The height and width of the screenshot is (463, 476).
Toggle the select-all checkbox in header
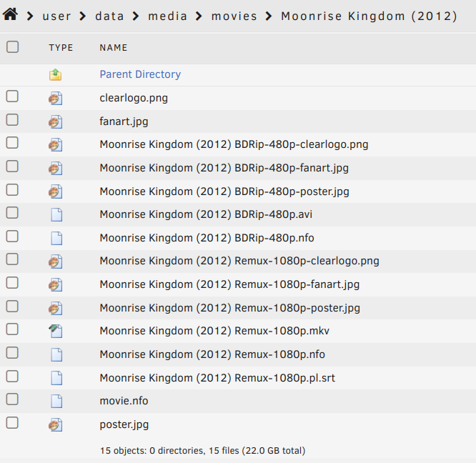12,47
